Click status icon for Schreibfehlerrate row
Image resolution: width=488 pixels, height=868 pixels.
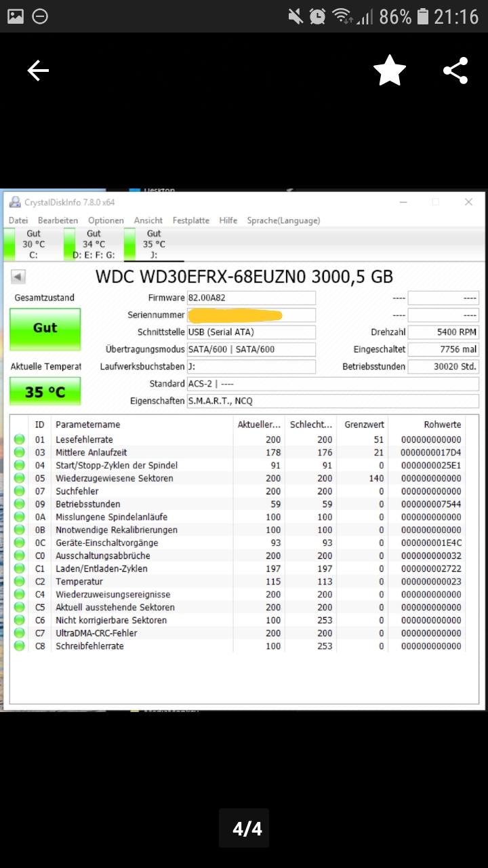20,646
